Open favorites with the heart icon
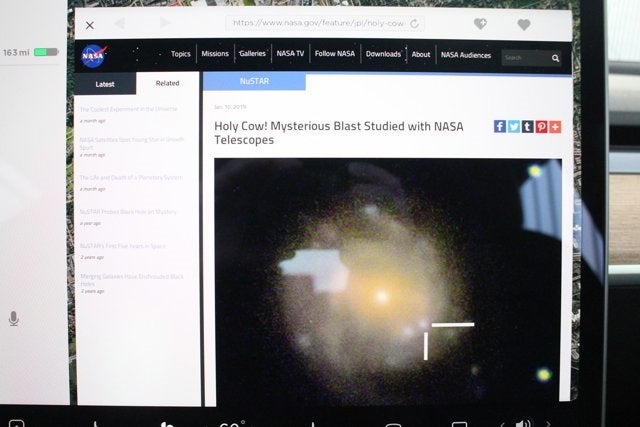 coord(524,24)
